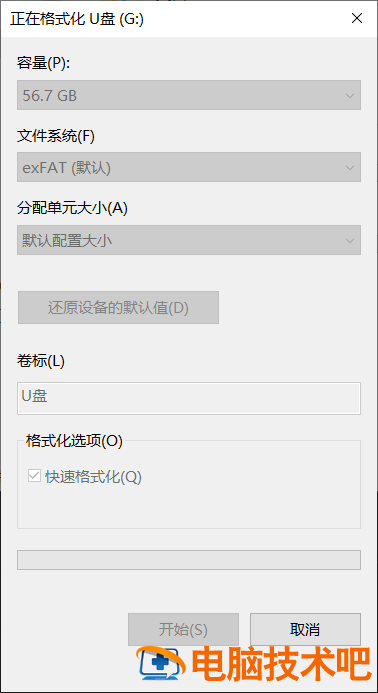Click the 电脑技术吧 watermark text

pos(280,664)
